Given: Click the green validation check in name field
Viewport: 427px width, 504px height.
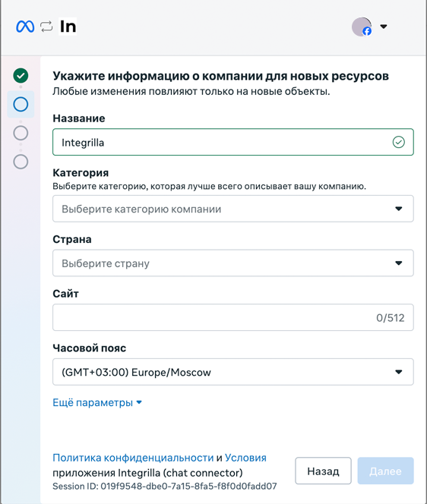Looking at the screenshot, I should pos(399,142).
